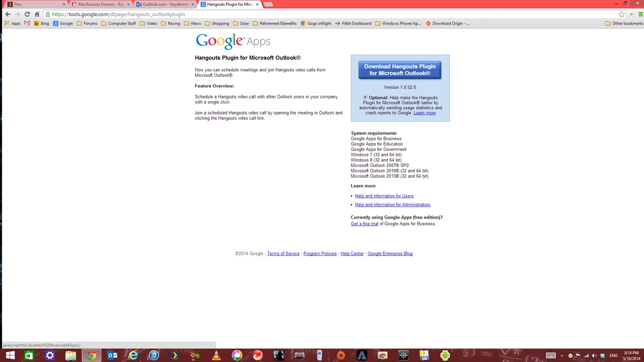
Task: Open the Racing bookmarks folder
Action: (171, 23)
